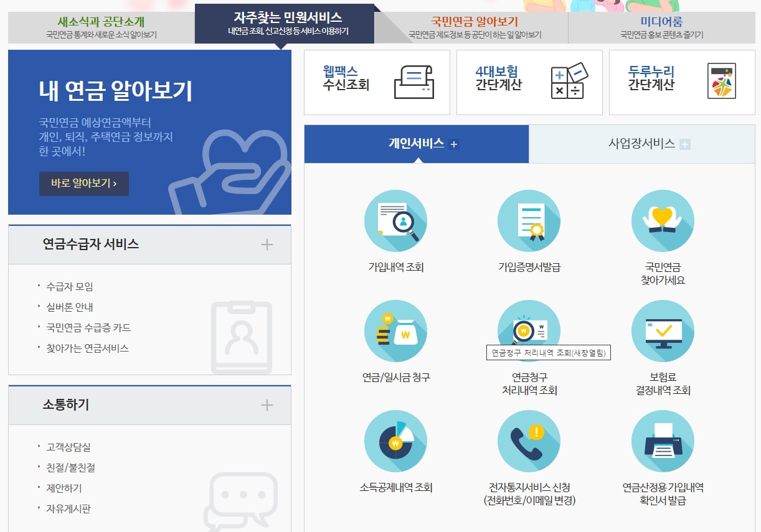Click the 4대보험 간단계산 text
This screenshot has height=532, width=761.
coord(499,78)
